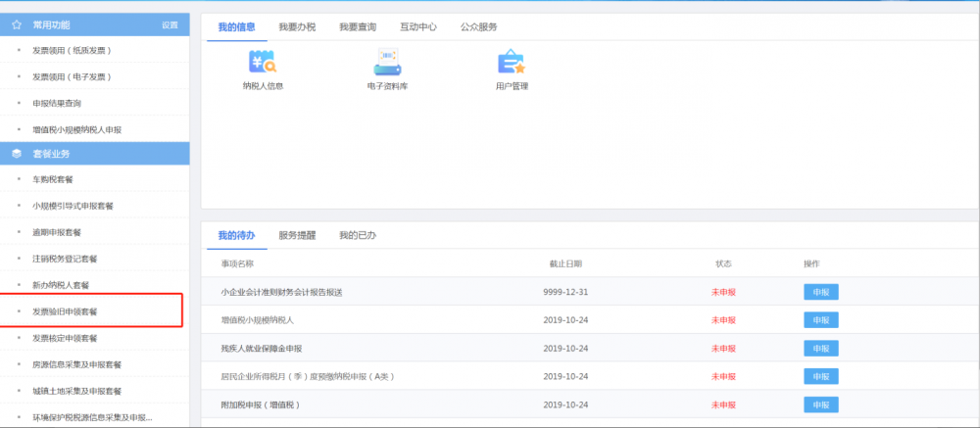The height and width of the screenshot is (428, 980).
Task: Open the 用户管理 icon
Action: (x=512, y=65)
